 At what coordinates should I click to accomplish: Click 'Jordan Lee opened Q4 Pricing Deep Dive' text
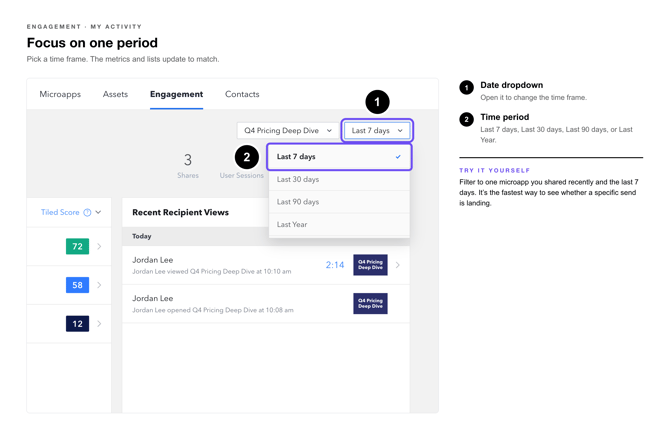[213, 310]
